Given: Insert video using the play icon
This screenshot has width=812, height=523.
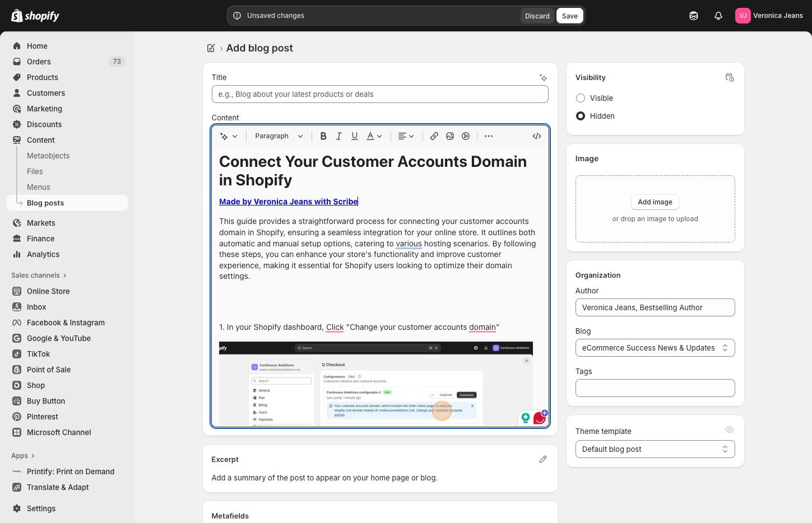Looking at the screenshot, I should click(x=465, y=136).
